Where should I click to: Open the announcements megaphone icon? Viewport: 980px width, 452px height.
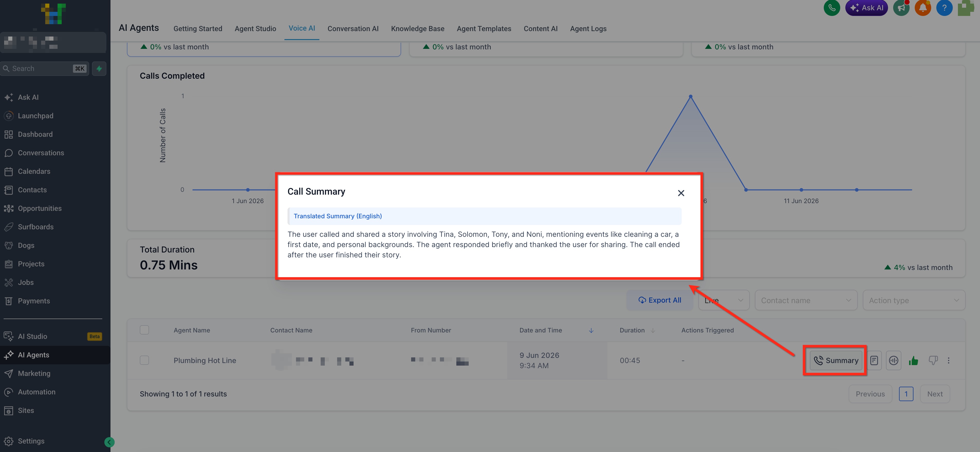point(901,8)
